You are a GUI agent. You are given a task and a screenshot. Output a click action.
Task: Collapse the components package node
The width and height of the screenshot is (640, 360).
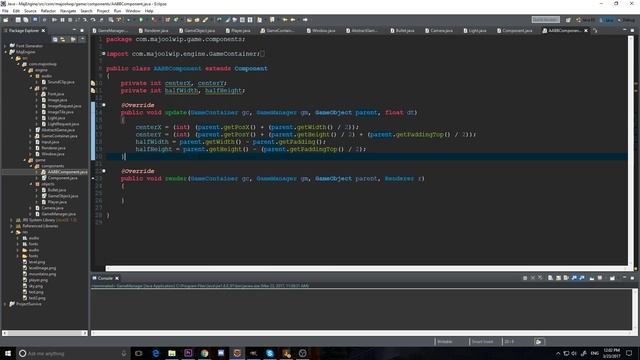pyautogui.click(x=31, y=166)
